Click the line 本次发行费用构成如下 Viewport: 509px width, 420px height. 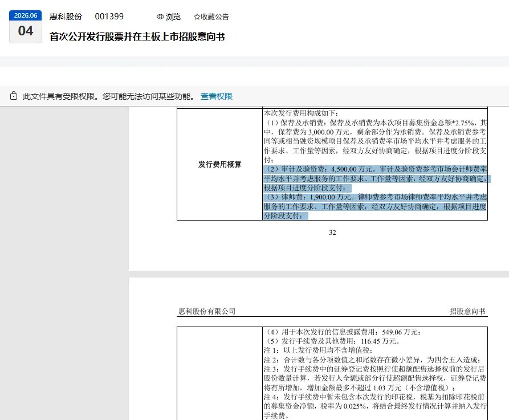302,113
